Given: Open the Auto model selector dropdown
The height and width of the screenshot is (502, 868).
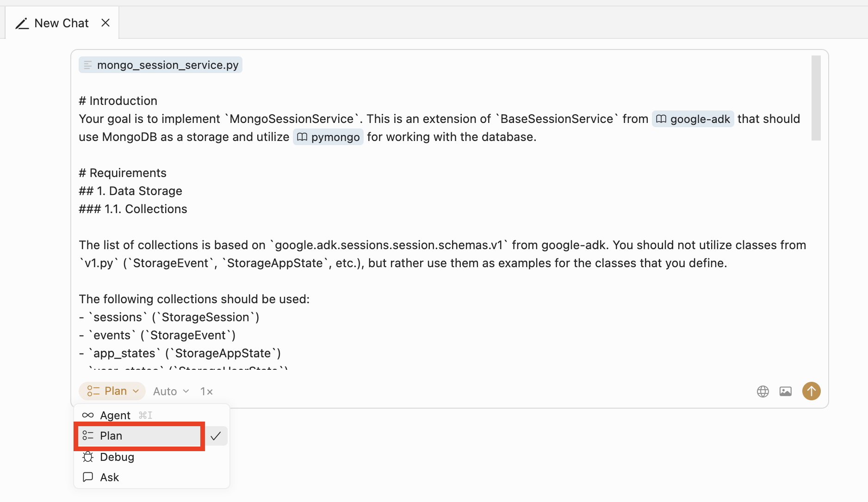Looking at the screenshot, I should pos(170,391).
